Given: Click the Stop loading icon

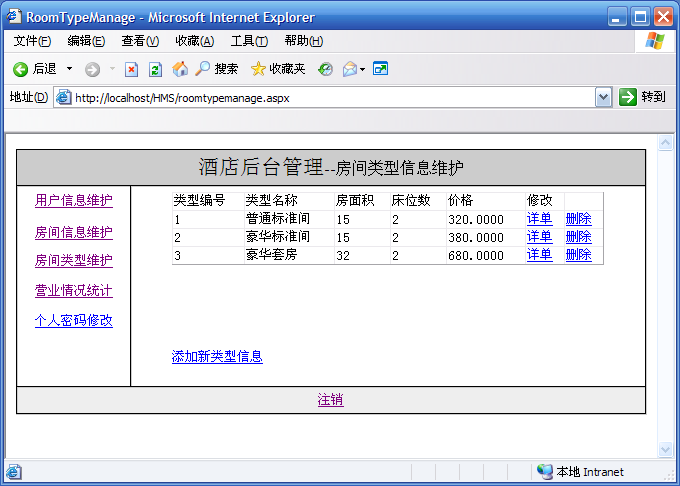Looking at the screenshot, I should (x=131, y=69).
